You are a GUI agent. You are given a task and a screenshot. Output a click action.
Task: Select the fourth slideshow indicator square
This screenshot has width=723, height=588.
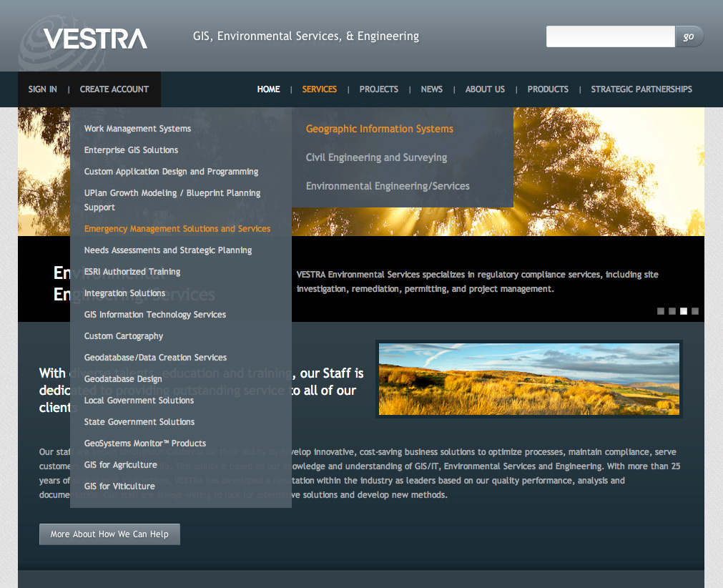coord(695,311)
